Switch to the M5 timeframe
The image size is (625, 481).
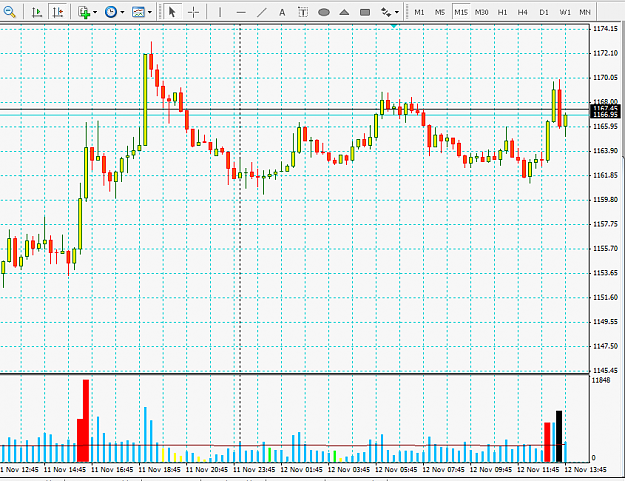click(440, 12)
